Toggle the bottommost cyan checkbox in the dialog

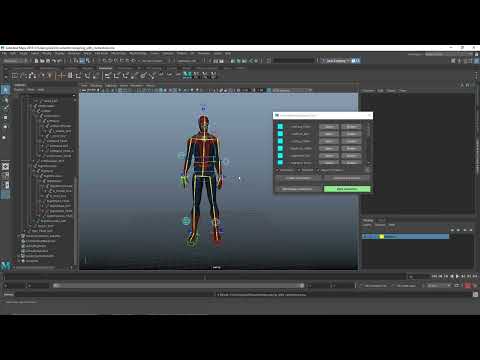(280, 163)
